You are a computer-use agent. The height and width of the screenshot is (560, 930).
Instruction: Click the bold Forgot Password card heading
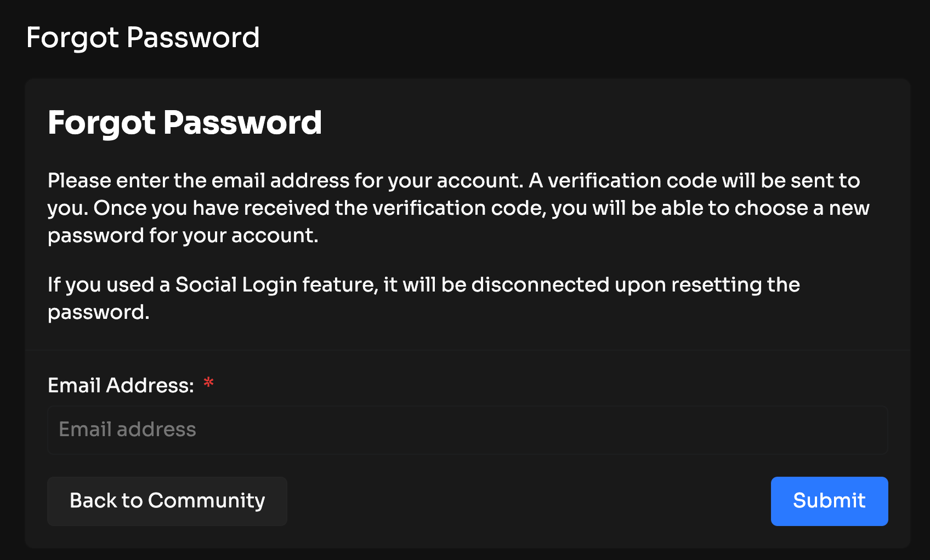coord(185,123)
